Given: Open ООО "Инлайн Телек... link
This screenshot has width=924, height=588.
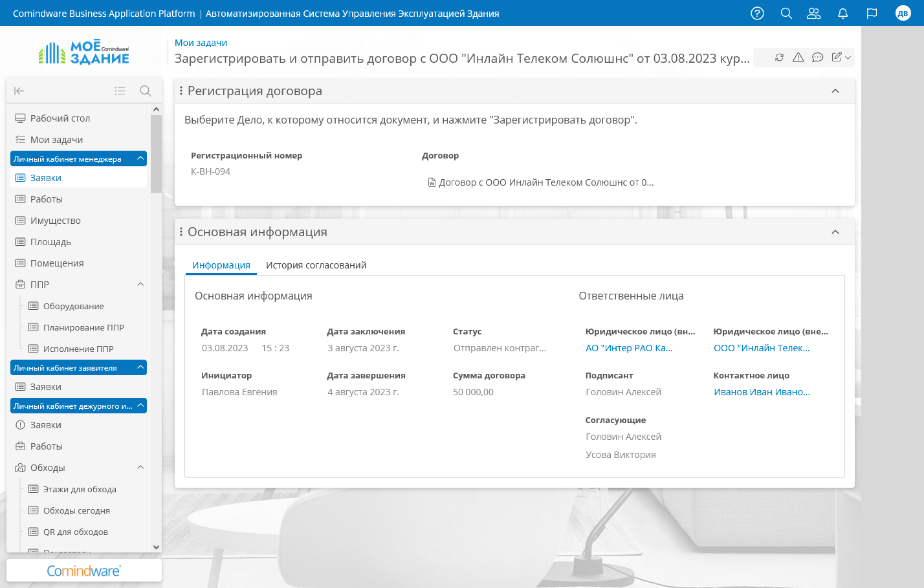Looking at the screenshot, I should tap(762, 348).
